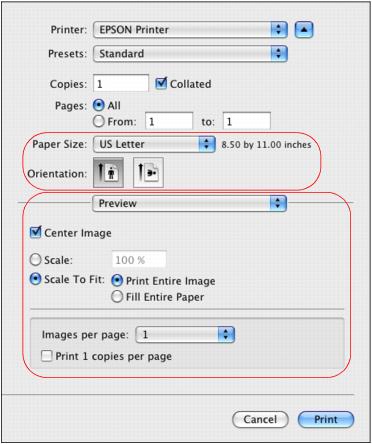Select portrait orientation icon
Image resolution: width=372 pixels, height=444 pixels.
pos(108,173)
